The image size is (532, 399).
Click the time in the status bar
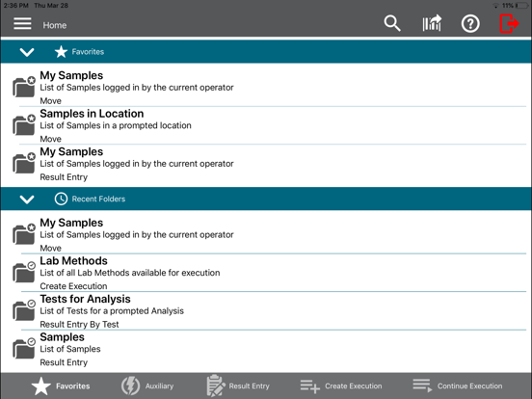16,6
